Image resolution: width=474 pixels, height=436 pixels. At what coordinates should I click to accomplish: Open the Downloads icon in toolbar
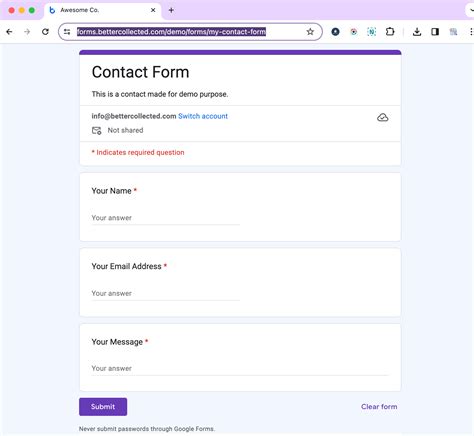[417, 32]
